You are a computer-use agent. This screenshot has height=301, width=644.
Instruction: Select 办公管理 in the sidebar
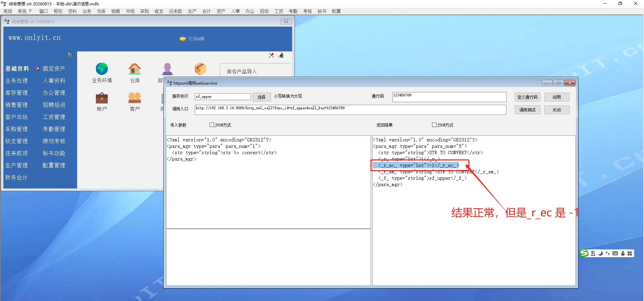54,93
